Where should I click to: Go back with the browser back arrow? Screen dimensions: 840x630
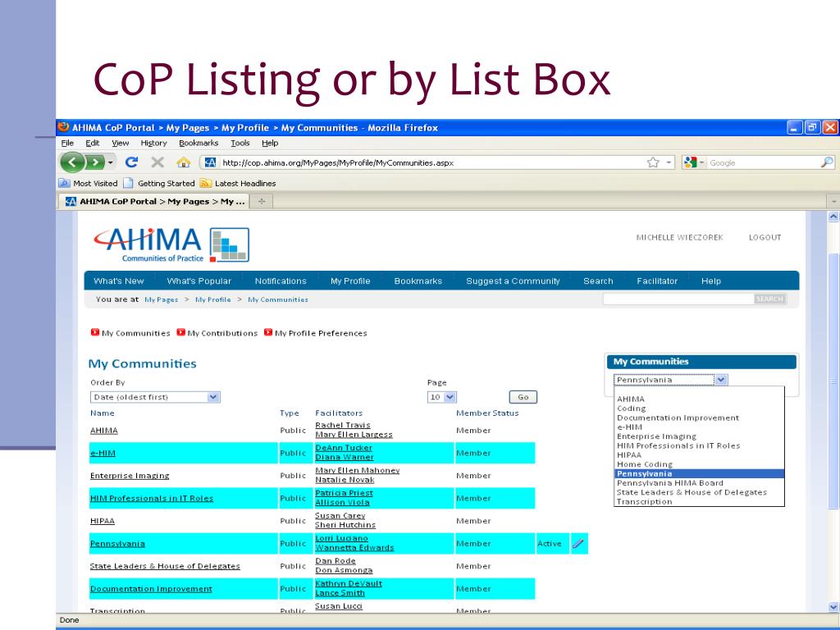point(72,162)
